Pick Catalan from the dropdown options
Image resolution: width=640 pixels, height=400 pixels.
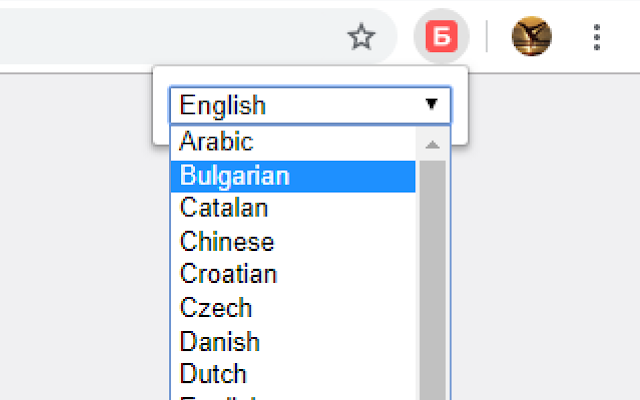293,208
